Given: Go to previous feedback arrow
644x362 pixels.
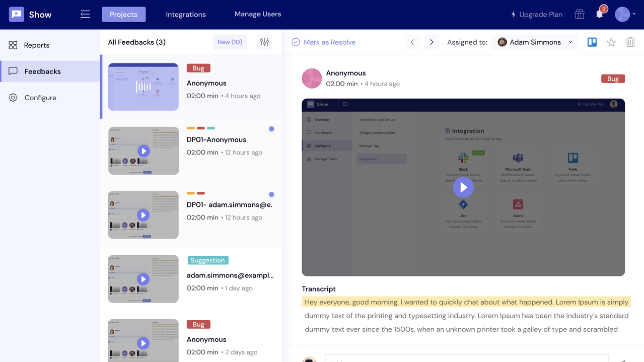Looking at the screenshot, I should pos(412,42).
